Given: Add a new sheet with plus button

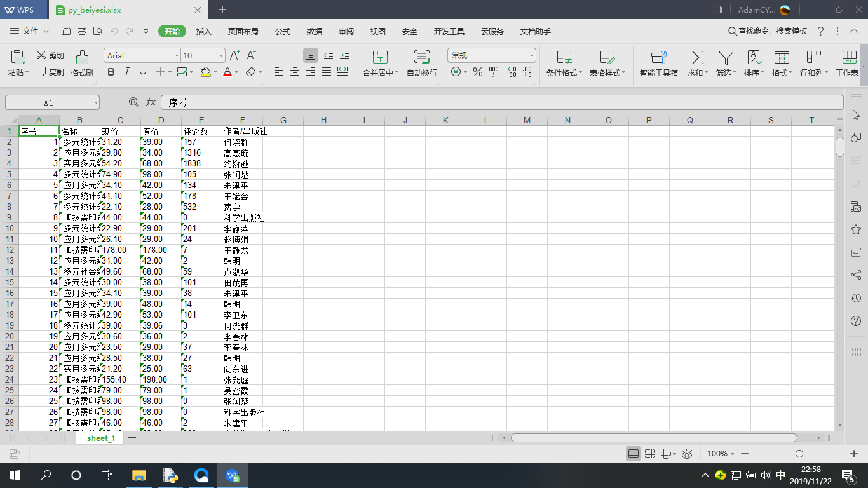Looking at the screenshot, I should coord(132,437).
